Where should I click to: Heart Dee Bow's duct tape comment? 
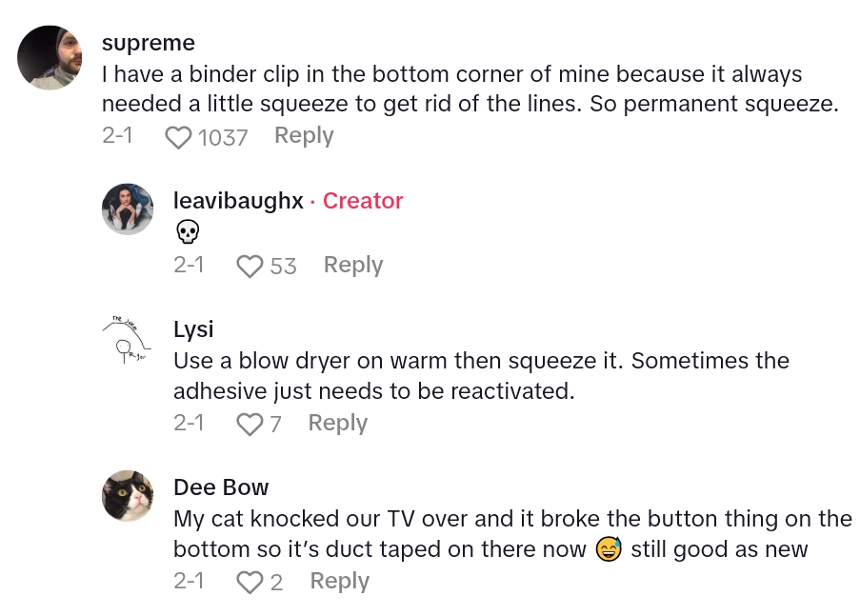pyautogui.click(x=250, y=583)
